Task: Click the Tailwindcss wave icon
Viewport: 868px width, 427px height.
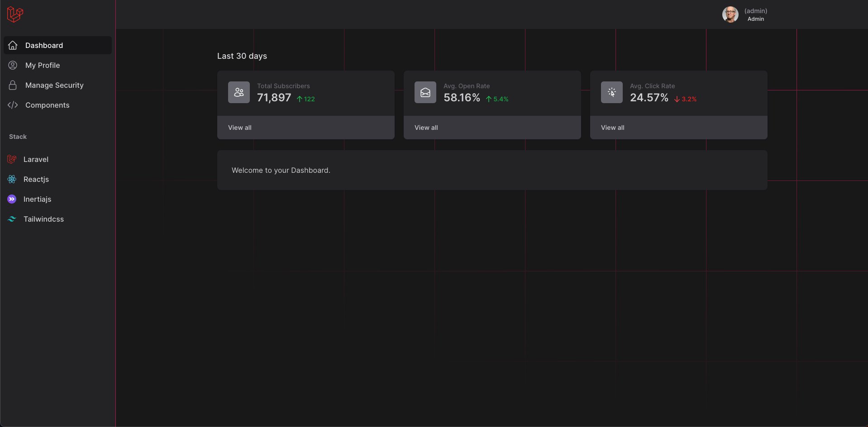Action: [12, 219]
